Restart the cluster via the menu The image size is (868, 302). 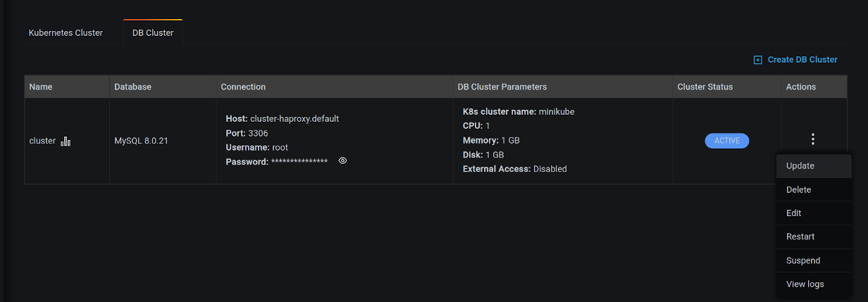point(800,237)
